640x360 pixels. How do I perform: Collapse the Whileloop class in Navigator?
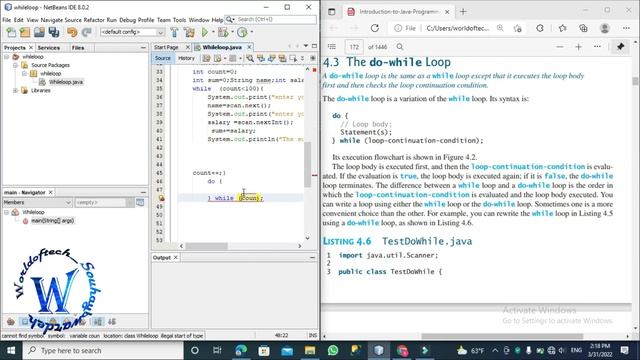pyautogui.click(x=7, y=212)
